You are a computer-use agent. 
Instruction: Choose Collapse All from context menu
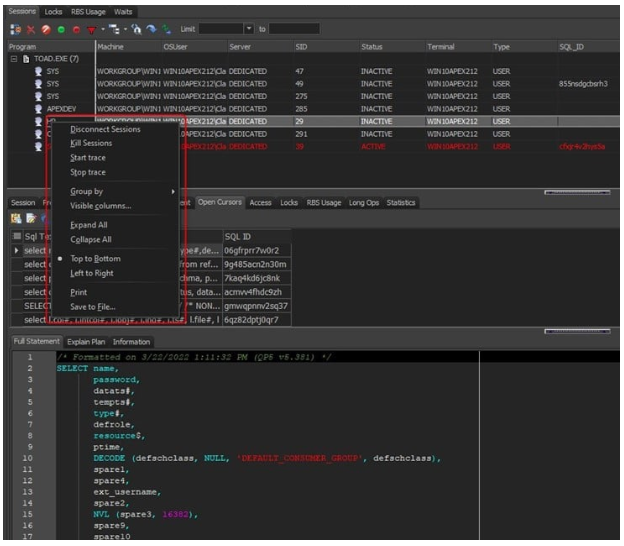(91, 240)
